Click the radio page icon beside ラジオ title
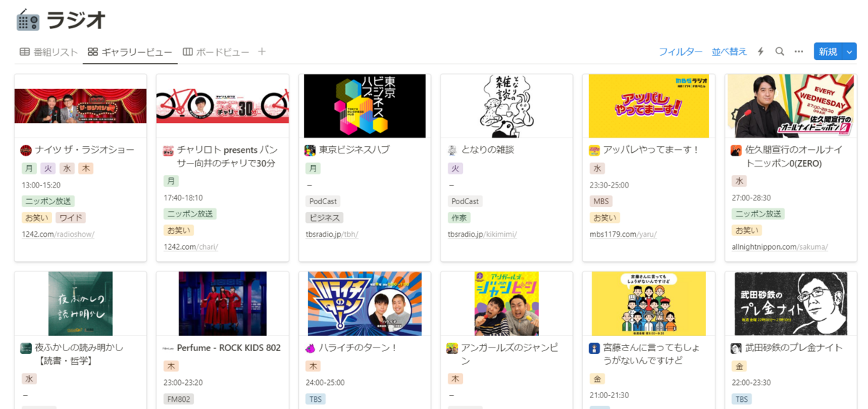Viewport: 868px width, 409px height. 27,20
